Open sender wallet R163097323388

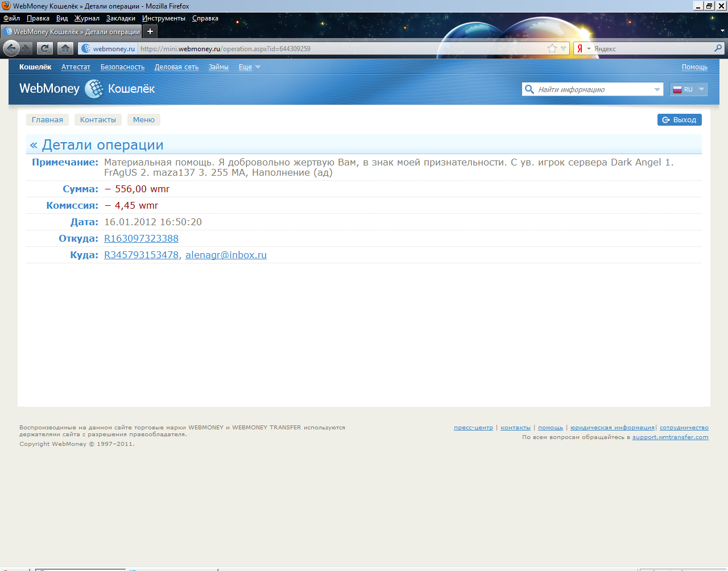coord(141,238)
